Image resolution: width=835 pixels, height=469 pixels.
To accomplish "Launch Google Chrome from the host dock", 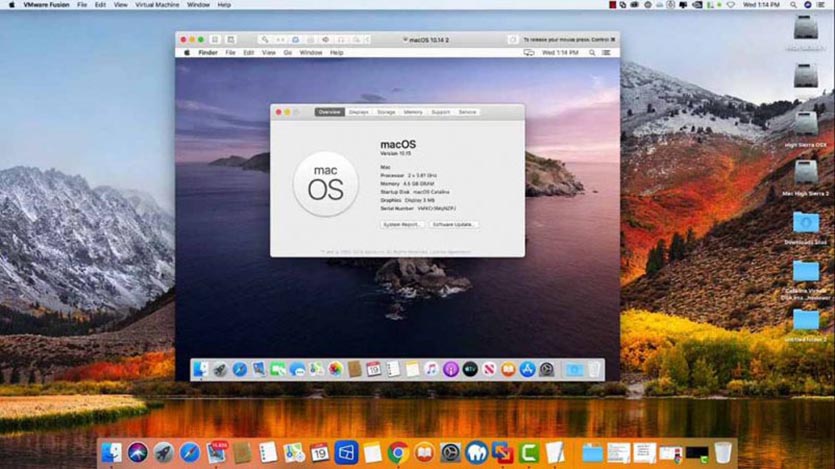I will pyautogui.click(x=398, y=453).
